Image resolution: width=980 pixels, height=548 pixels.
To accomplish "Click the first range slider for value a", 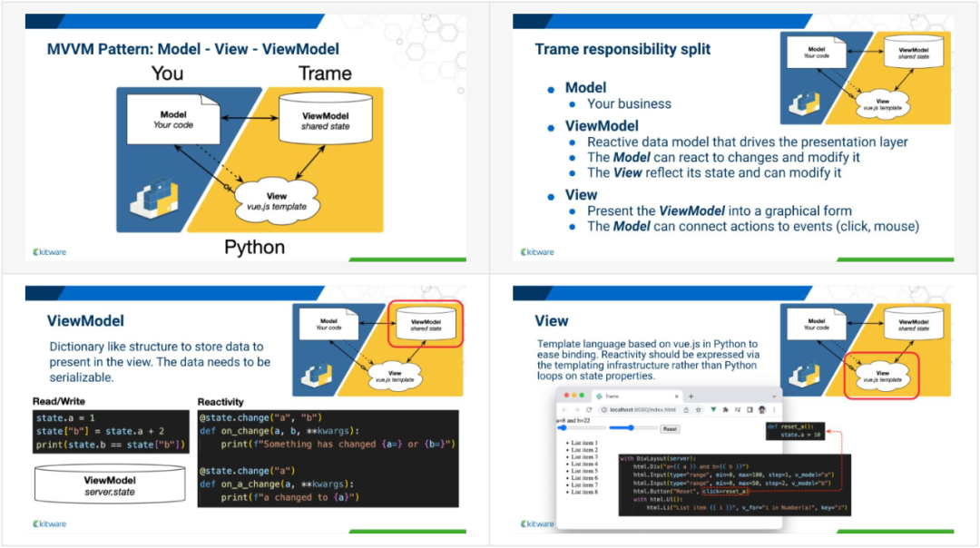I will pyautogui.click(x=580, y=427).
